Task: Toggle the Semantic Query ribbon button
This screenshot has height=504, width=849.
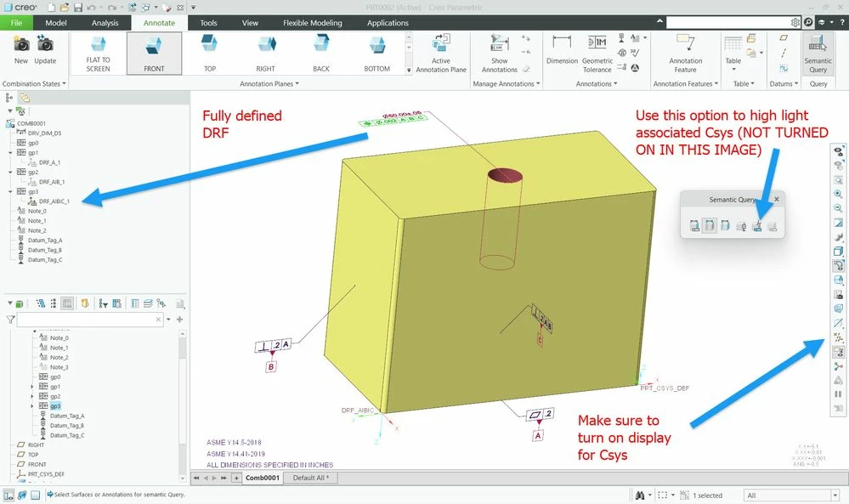Action: tap(818, 53)
